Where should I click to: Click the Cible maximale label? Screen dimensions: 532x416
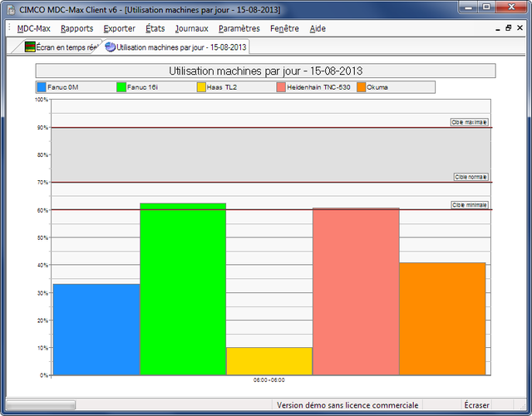470,122
